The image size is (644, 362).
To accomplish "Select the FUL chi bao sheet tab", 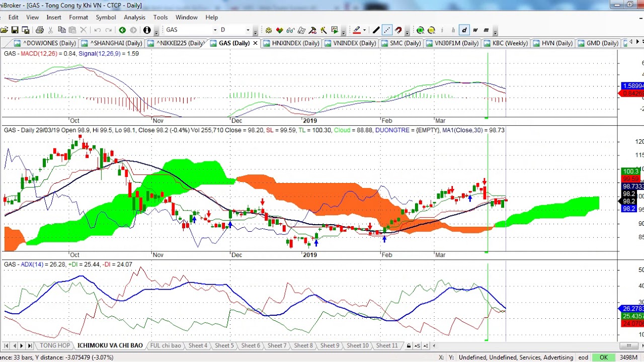I will [x=166, y=345].
